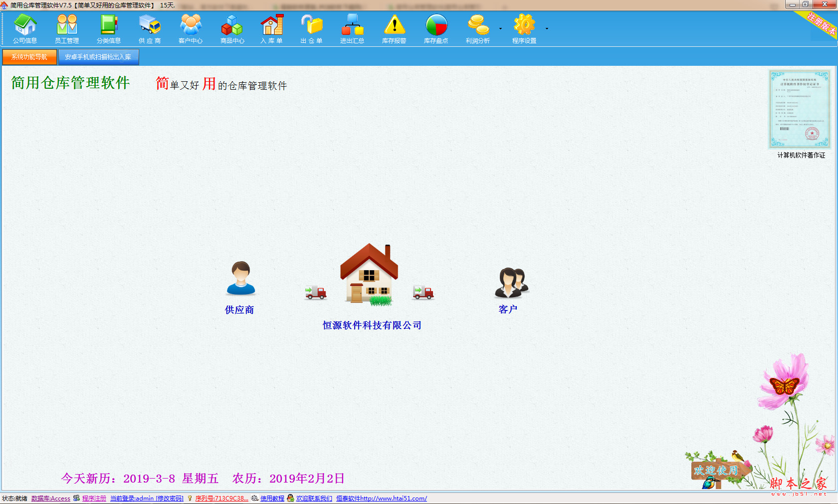This screenshot has height=504, width=838.
Task: Click the film icon beside 使用教程
Action: [254, 498]
